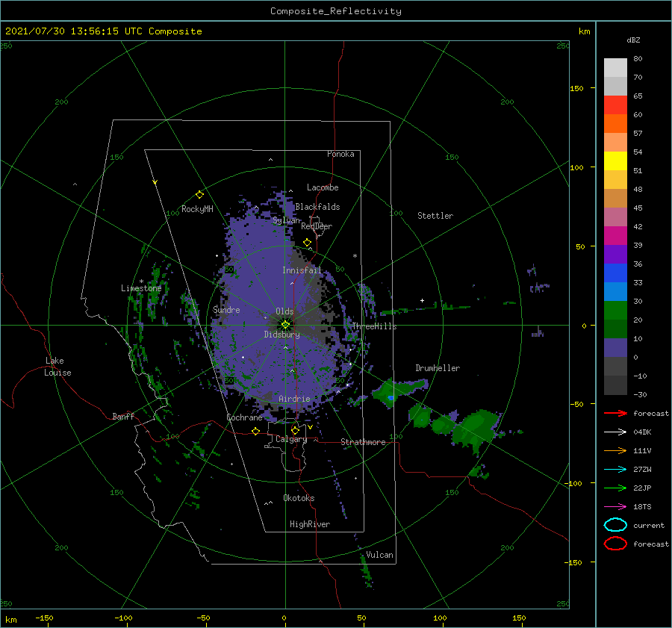
Task: Click the red forecast ellipse icon
Action: pyautogui.click(x=615, y=544)
